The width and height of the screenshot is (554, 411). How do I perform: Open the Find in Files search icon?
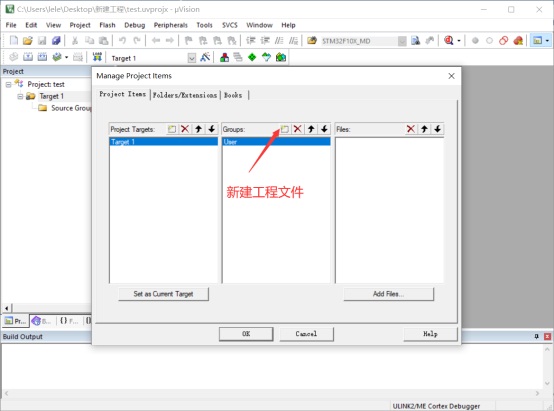(416, 41)
